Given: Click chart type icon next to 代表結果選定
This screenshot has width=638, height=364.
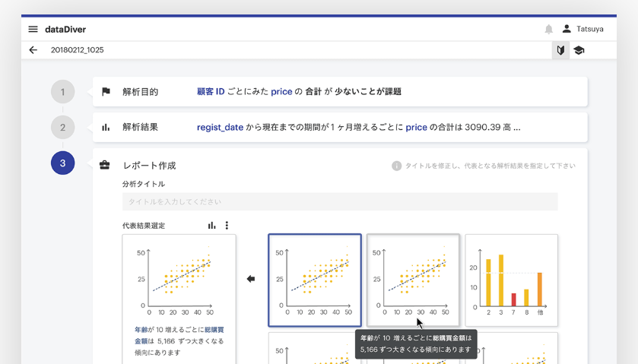Looking at the screenshot, I should pyautogui.click(x=211, y=225).
